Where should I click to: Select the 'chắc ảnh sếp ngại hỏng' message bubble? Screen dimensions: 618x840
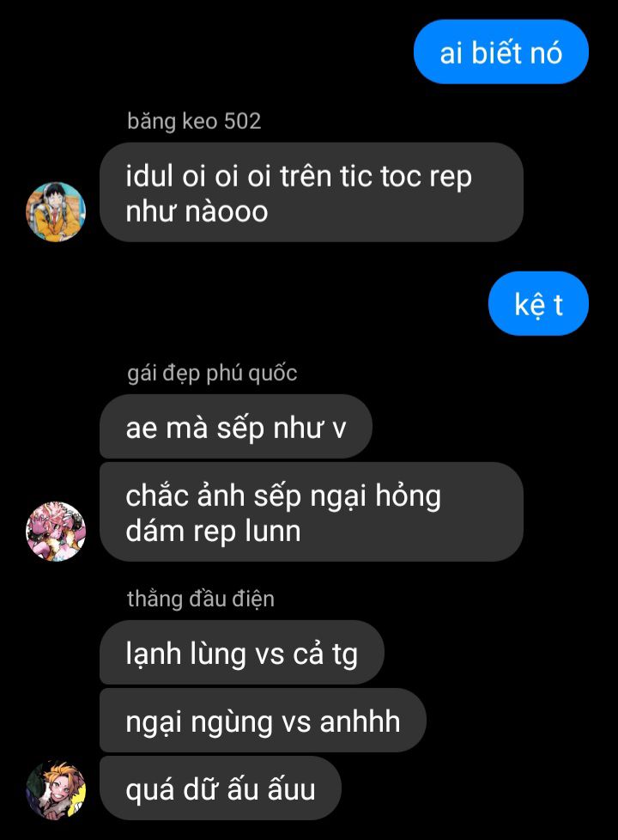click(311, 512)
